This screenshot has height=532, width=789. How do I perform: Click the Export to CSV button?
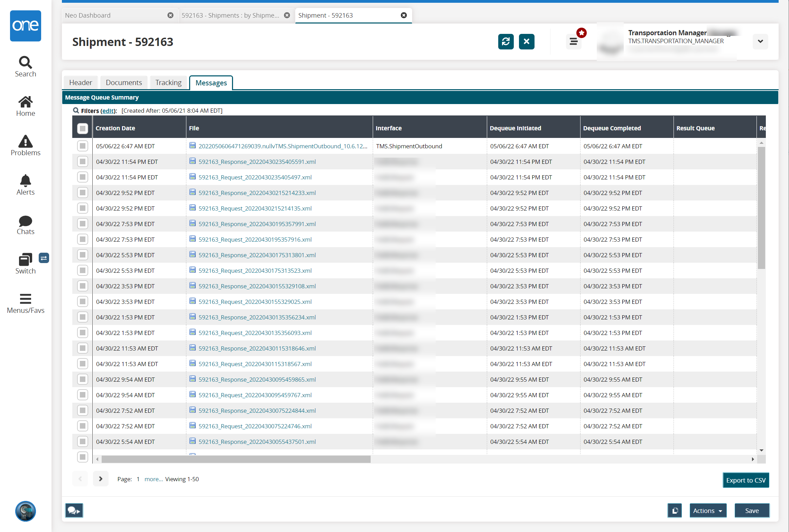[745, 480]
